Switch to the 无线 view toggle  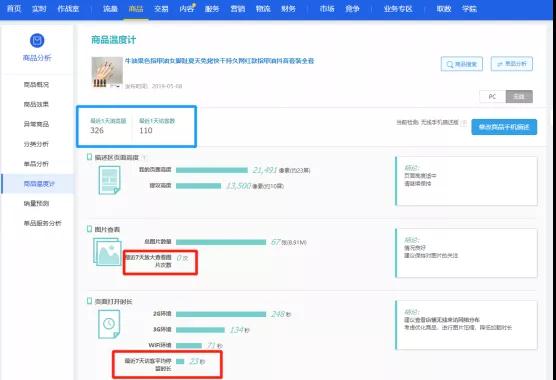click(519, 96)
